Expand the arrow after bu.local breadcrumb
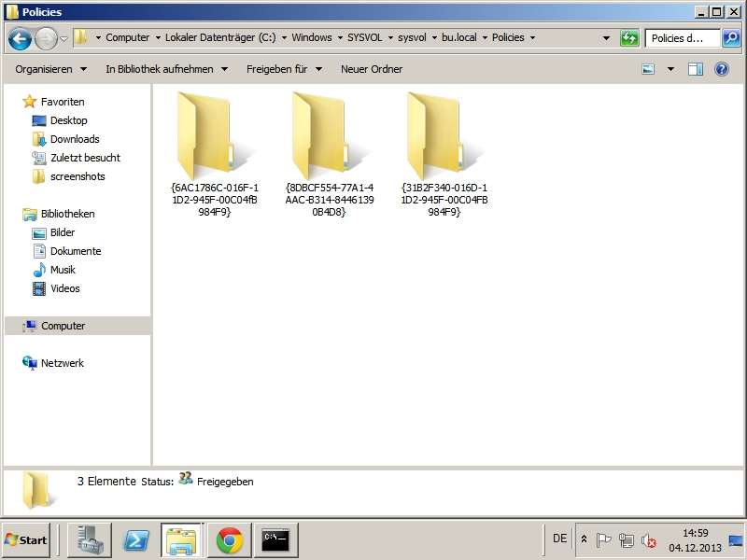This screenshot has width=747, height=560. point(485,37)
